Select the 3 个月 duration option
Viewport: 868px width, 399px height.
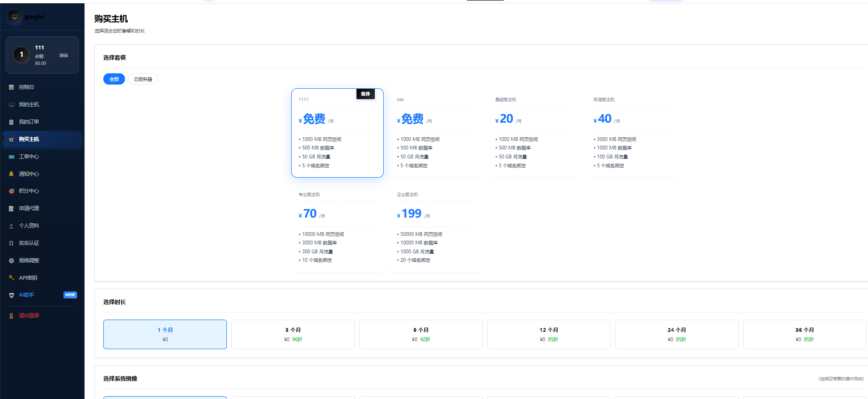[x=293, y=335]
